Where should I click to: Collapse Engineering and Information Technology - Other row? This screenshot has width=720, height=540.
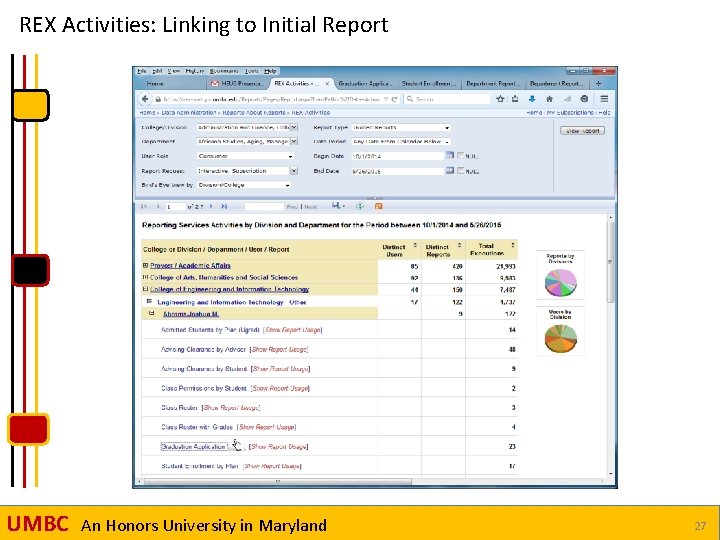[x=149, y=302]
